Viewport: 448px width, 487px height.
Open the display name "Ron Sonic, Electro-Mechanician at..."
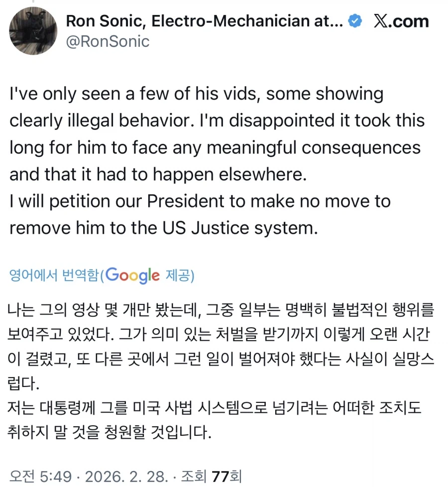(204, 21)
